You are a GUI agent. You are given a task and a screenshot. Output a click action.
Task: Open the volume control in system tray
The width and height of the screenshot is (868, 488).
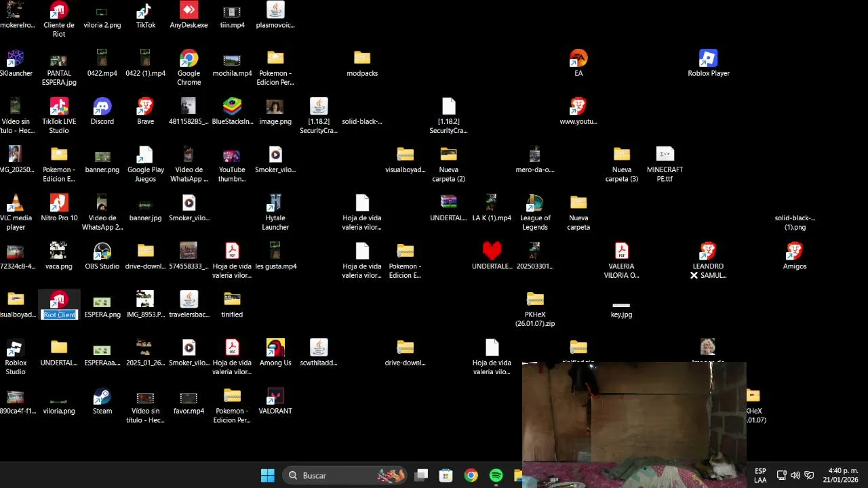(x=795, y=475)
